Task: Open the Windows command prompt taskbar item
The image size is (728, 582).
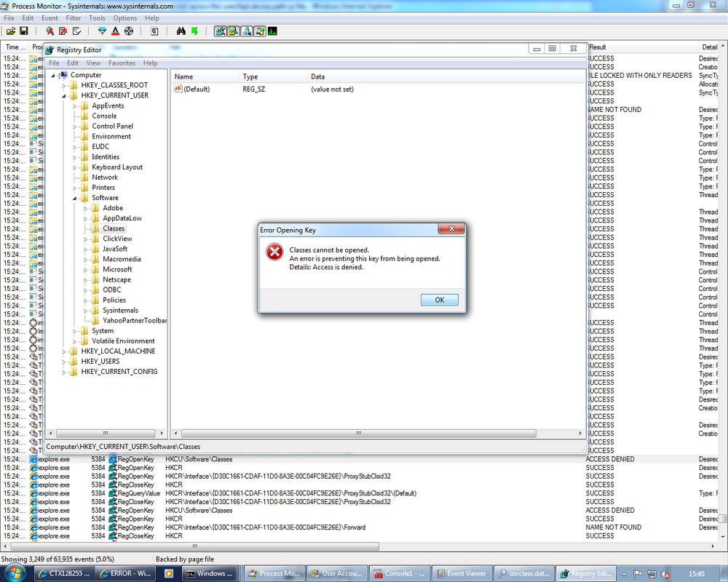Action: pos(208,574)
